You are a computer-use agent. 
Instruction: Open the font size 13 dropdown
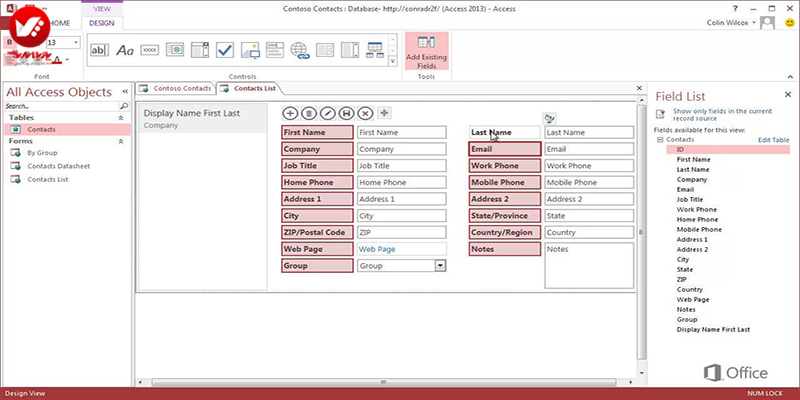click(x=76, y=43)
